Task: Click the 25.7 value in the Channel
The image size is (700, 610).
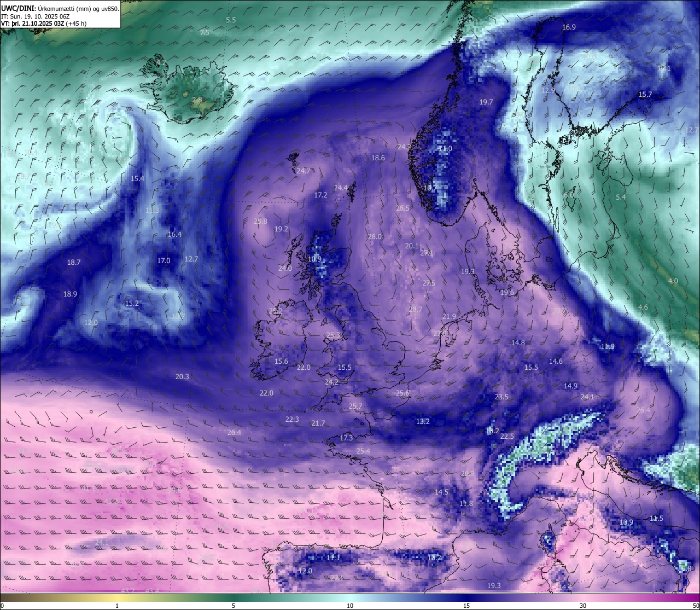Action: click(x=355, y=406)
